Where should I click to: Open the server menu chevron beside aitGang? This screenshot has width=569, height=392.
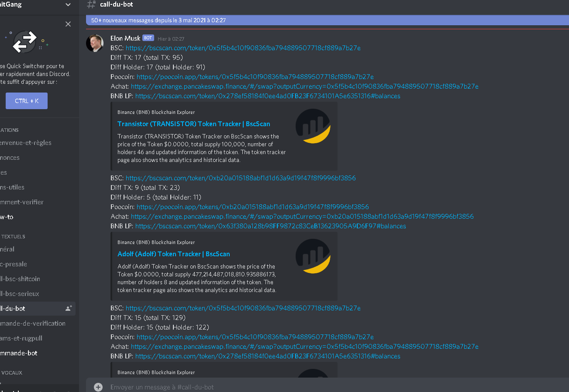coord(68,5)
